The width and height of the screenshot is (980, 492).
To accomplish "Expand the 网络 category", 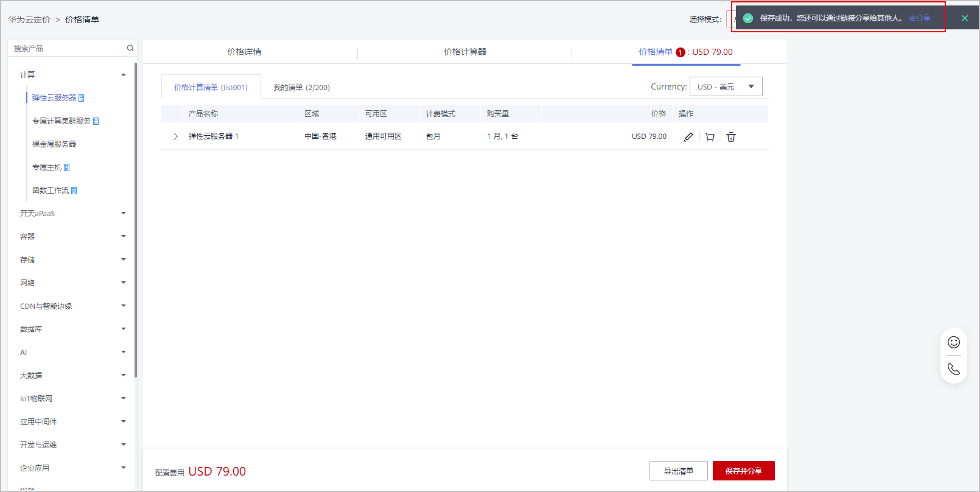I will (x=124, y=283).
